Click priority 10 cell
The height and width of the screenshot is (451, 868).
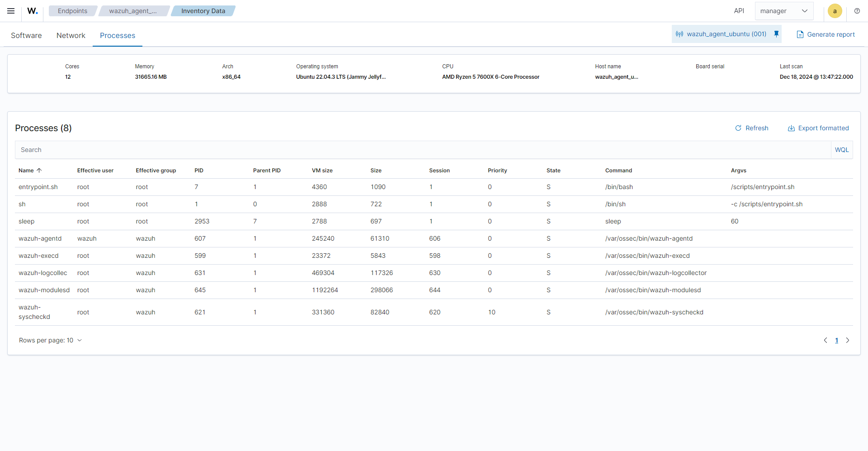coord(492,312)
